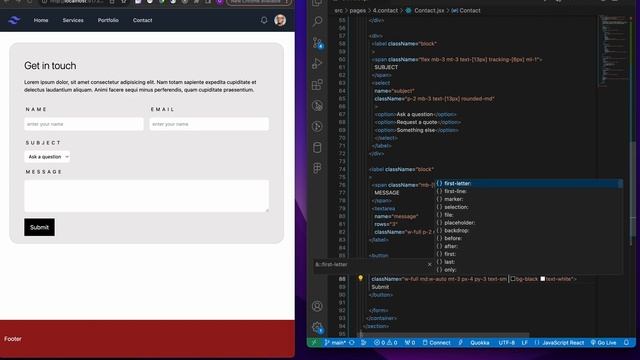The image size is (640, 360).
Task: Click Portfolio in the website navbar
Action: coord(108,20)
